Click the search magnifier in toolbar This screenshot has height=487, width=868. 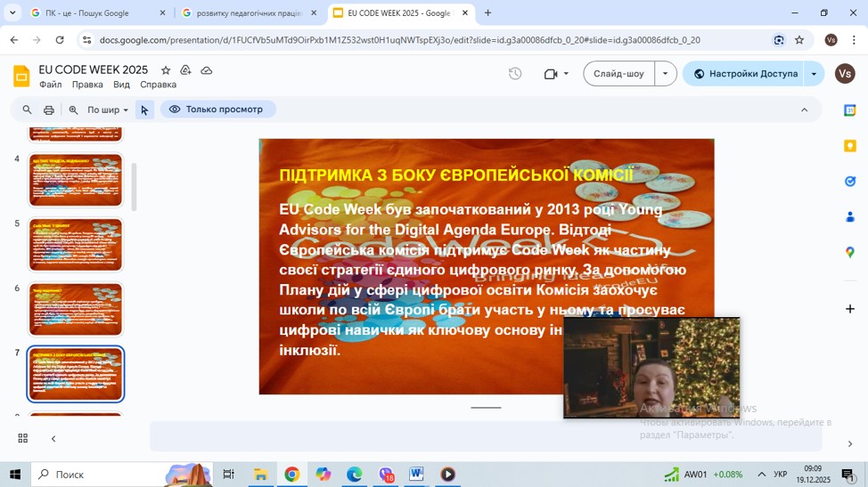click(27, 110)
